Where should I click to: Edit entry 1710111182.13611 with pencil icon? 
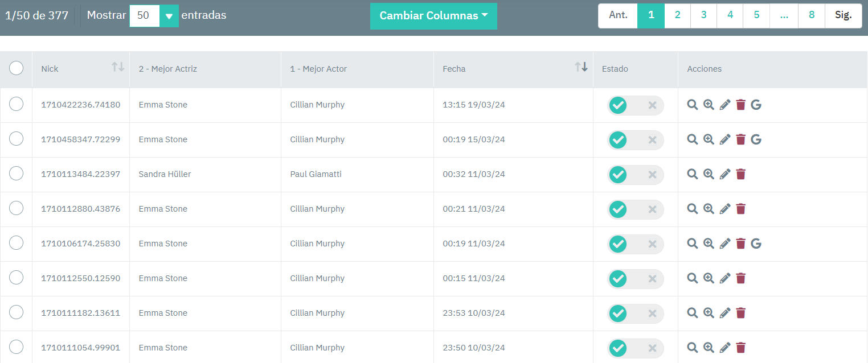725,313
